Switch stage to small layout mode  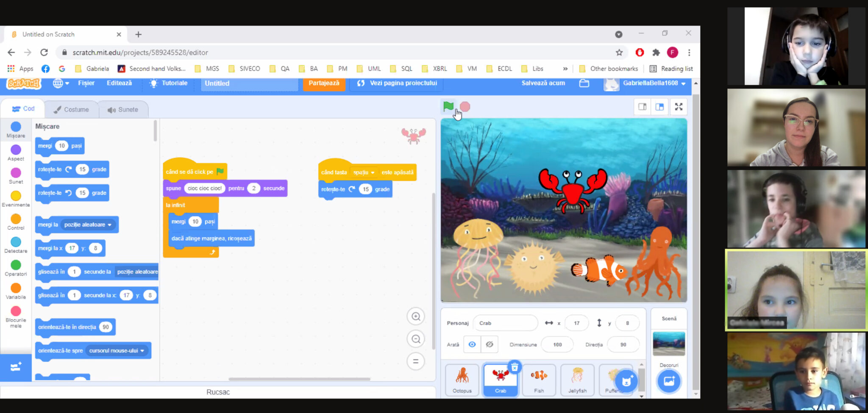pyautogui.click(x=642, y=107)
